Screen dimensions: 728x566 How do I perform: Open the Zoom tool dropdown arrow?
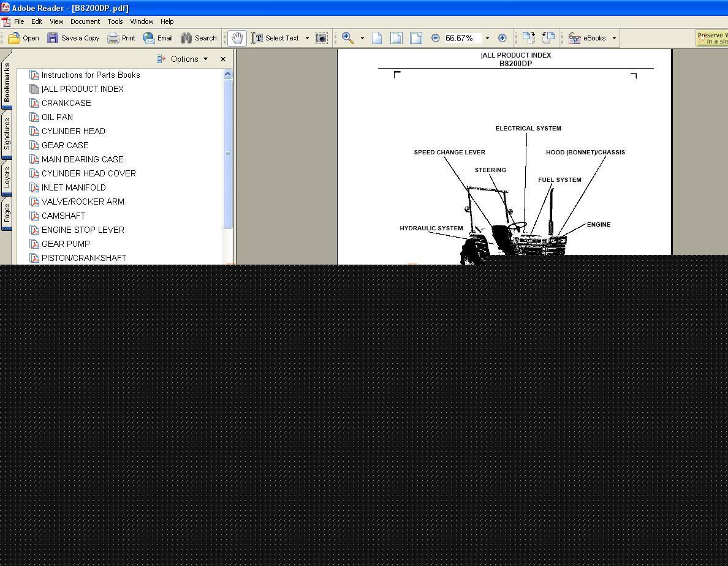tap(362, 38)
